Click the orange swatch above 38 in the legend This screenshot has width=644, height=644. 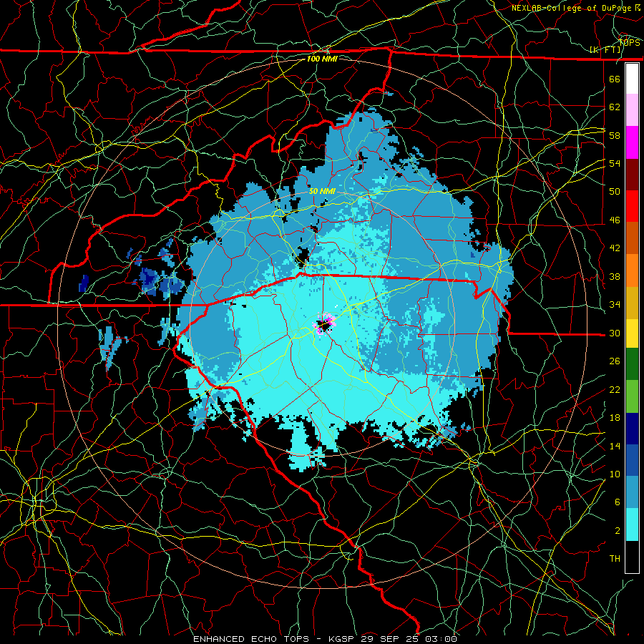click(x=632, y=270)
